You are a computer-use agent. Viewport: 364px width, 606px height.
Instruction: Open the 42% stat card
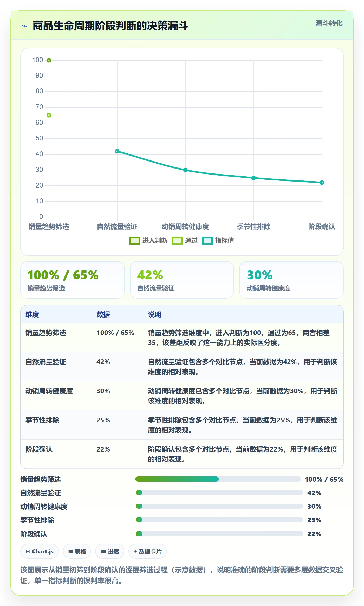[182, 280]
